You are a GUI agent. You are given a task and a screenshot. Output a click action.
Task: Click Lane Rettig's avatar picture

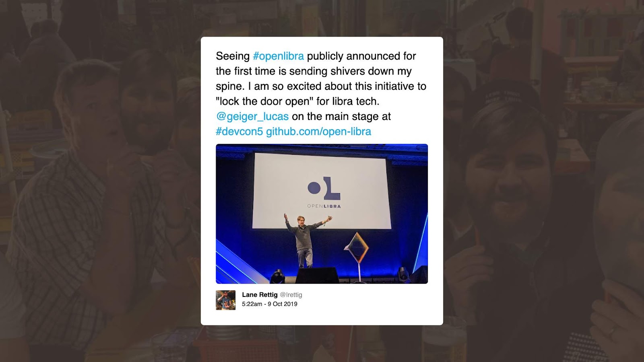[x=225, y=300]
